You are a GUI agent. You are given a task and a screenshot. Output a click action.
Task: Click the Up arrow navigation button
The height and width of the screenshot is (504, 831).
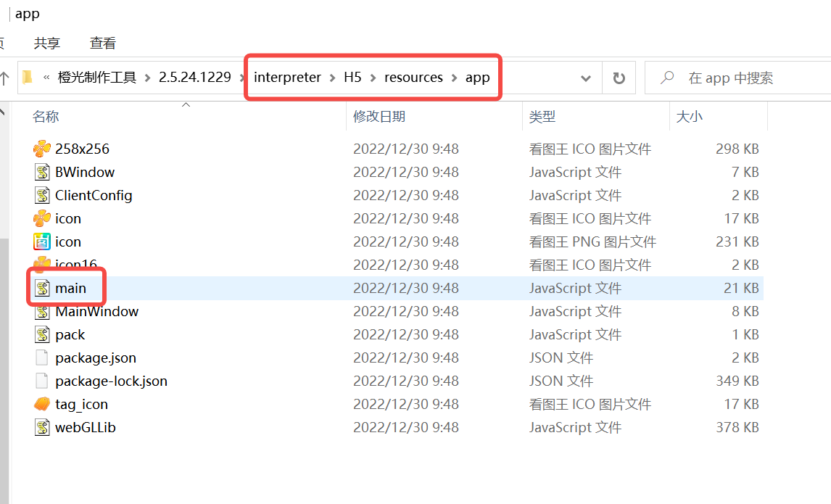(4, 78)
